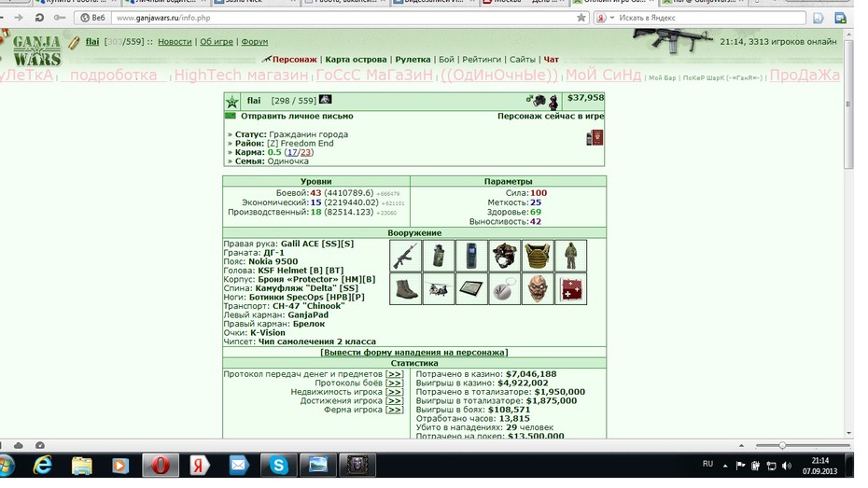Screen dimensions: 868x488
Task: Click the Об игре link
Action: click(x=217, y=41)
